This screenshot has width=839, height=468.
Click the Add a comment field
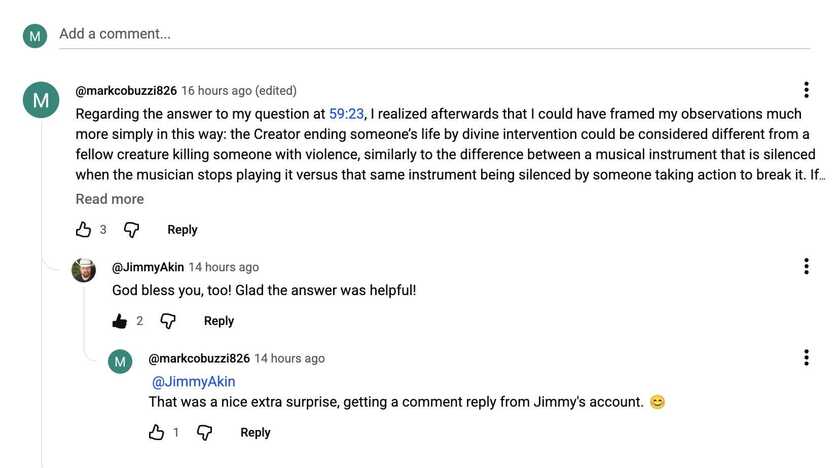click(x=434, y=34)
